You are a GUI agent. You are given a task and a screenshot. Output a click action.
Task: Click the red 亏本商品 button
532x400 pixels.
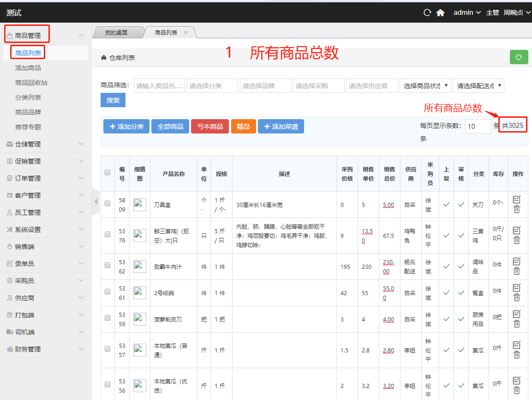point(210,127)
